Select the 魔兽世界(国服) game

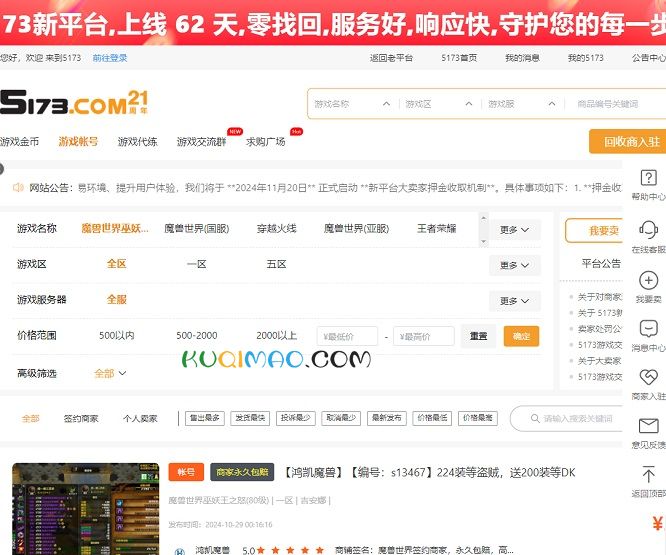(x=197, y=229)
